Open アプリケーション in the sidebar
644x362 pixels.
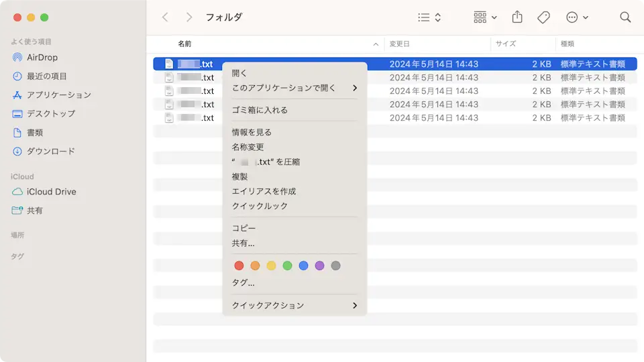pyautogui.click(x=58, y=95)
